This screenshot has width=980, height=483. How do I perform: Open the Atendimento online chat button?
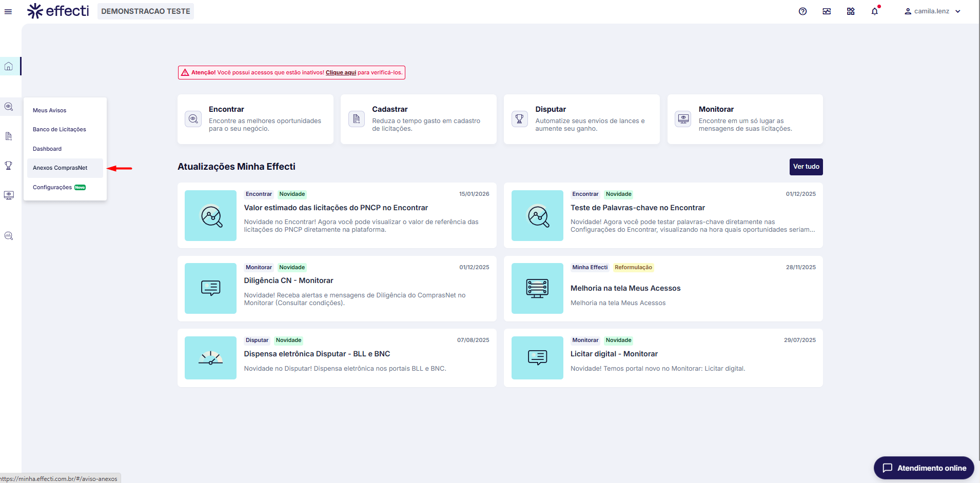pyautogui.click(x=924, y=468)
